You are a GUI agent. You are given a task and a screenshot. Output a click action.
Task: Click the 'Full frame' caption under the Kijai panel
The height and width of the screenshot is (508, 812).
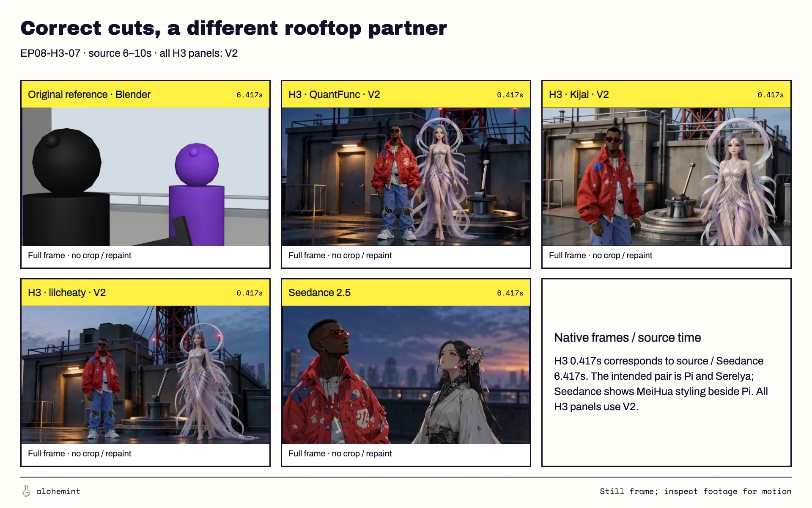pos(601,255)
